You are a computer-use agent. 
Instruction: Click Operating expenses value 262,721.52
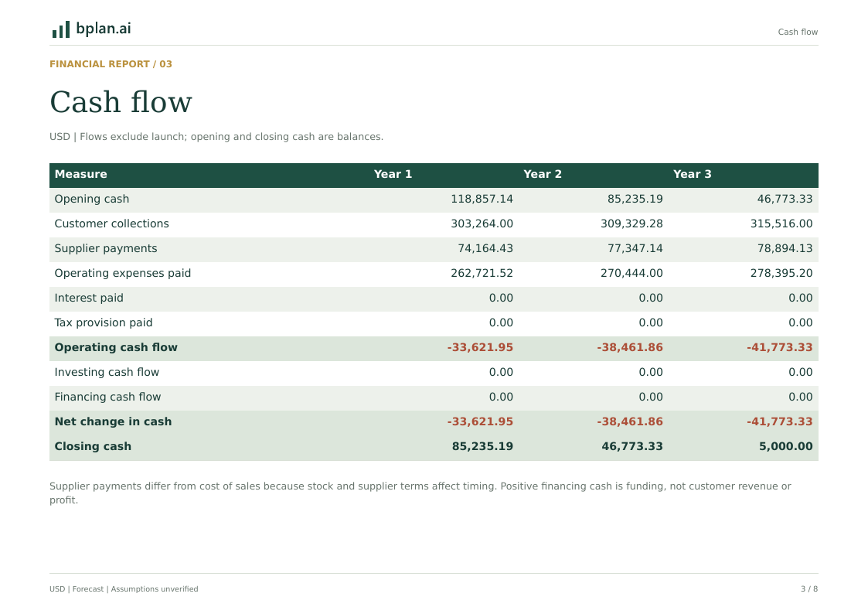pyautogui.click(x=482, y=274)
